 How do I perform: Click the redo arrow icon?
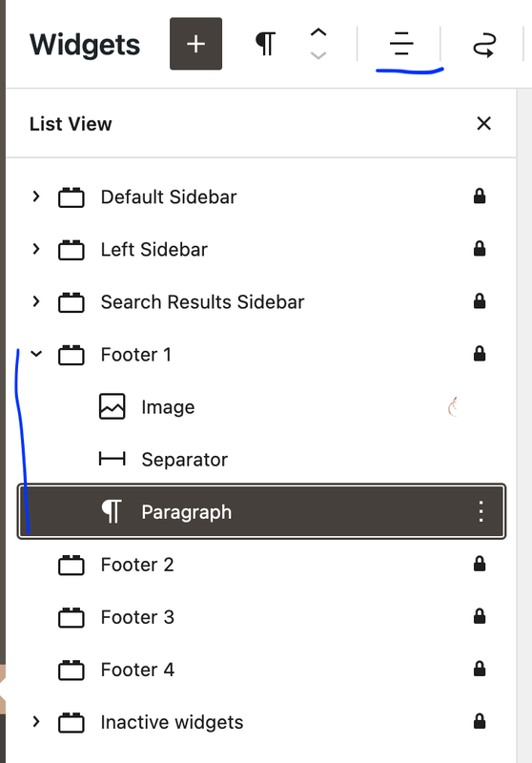coord(484,45)
